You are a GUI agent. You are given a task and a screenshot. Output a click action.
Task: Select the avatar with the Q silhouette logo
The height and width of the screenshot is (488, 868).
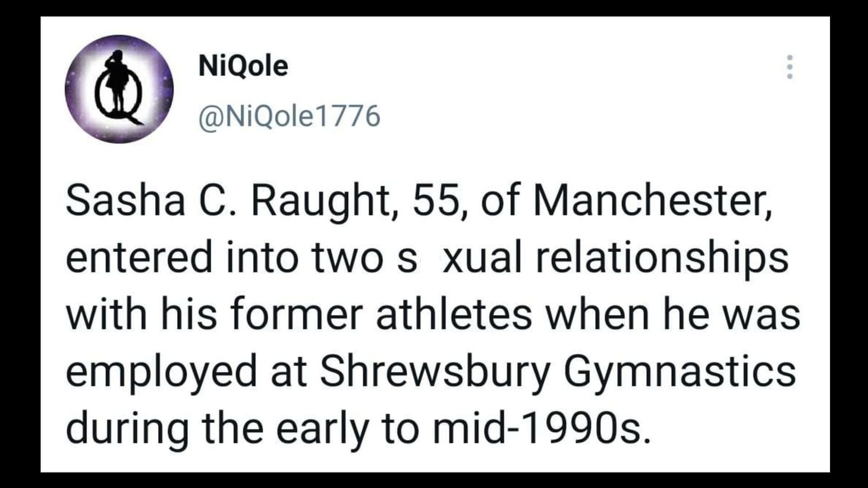[x=119, y=89]
